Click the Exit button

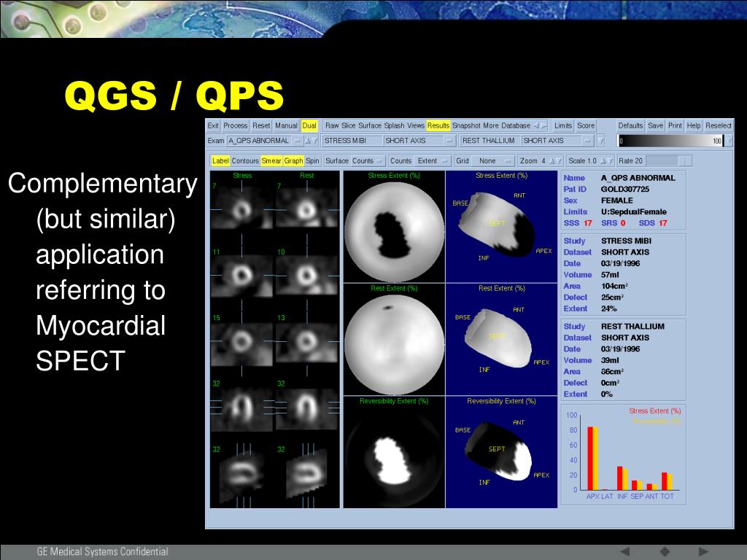213,125
